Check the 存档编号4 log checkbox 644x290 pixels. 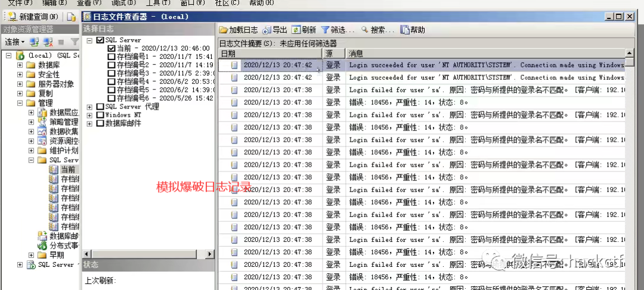[x=111, y=82]
